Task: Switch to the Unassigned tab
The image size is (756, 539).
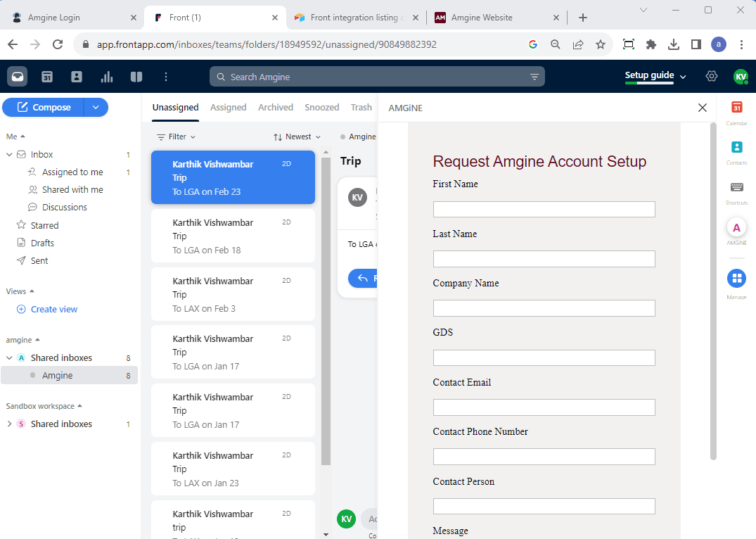Action: (176, 107)
